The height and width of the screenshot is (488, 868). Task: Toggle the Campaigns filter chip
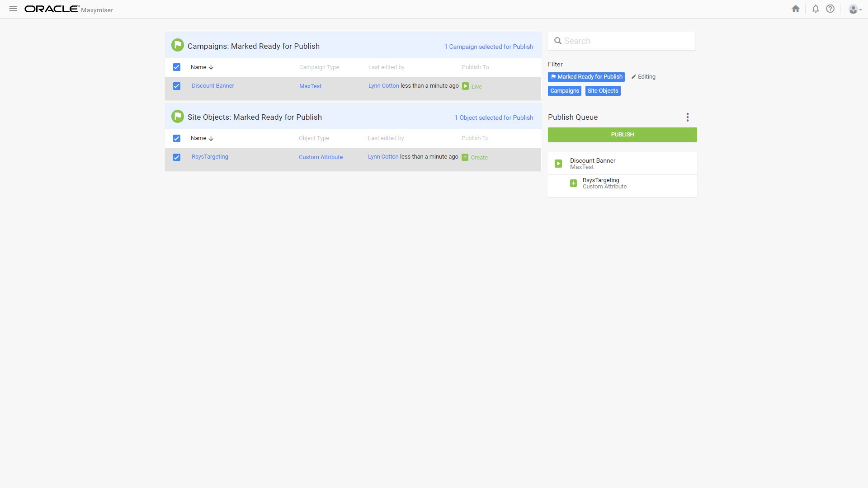[x=564, y=91]
